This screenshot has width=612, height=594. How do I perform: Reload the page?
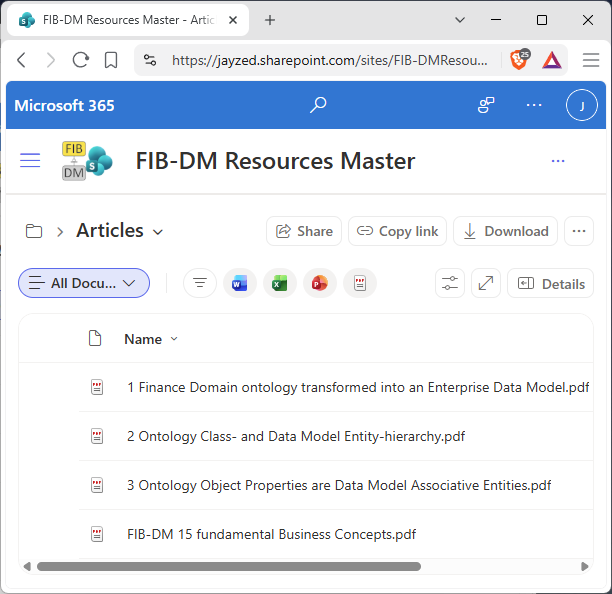[81, 60]
